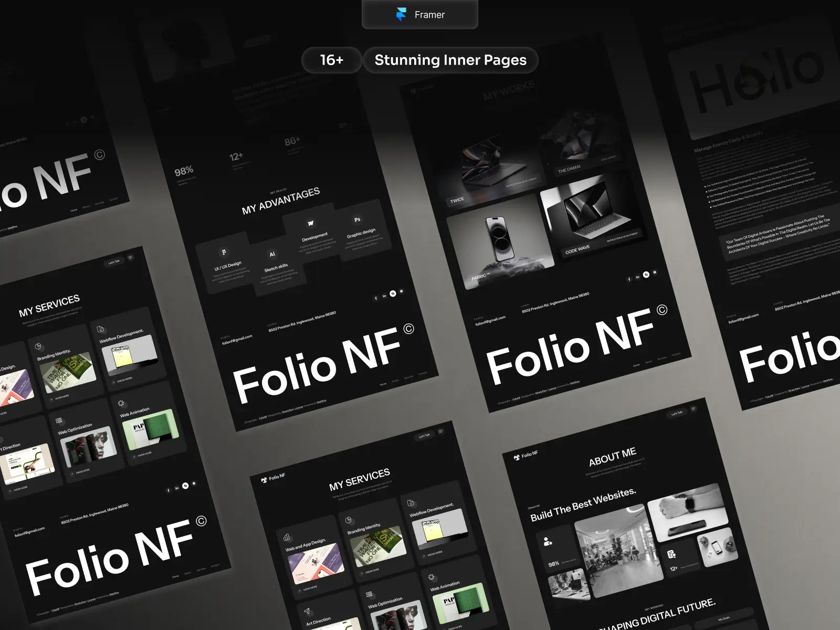Viewport: 840px width, 630px height.
Task: Select the My Goals tab on the About Me page
Action: tap(724, 618)
